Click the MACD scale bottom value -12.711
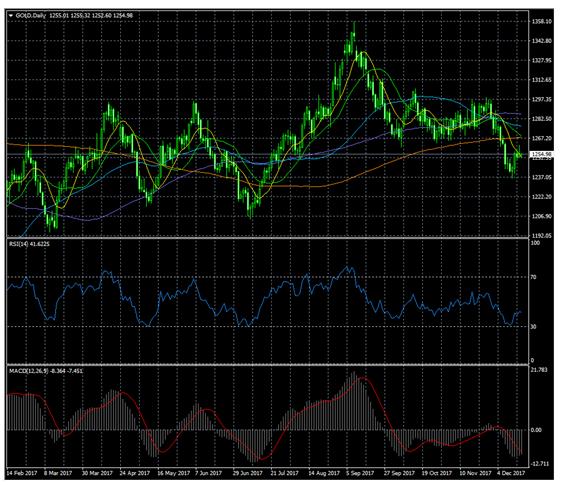The height and width of the screenshot is (485, 562). [540, 464]
